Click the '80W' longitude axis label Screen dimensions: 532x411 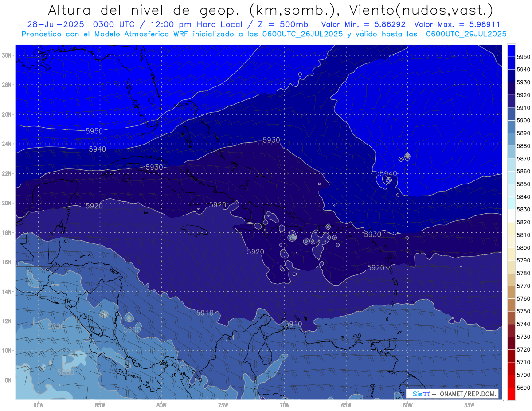[161, 405]
